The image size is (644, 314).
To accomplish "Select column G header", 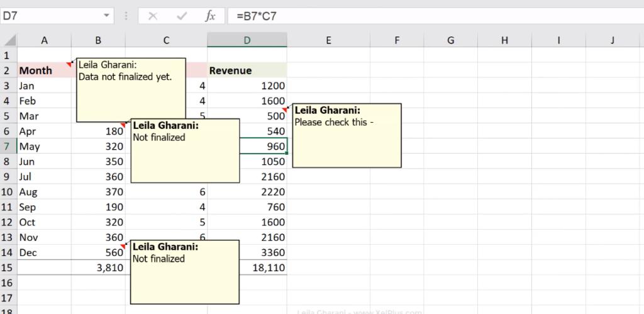I will 450,40.
